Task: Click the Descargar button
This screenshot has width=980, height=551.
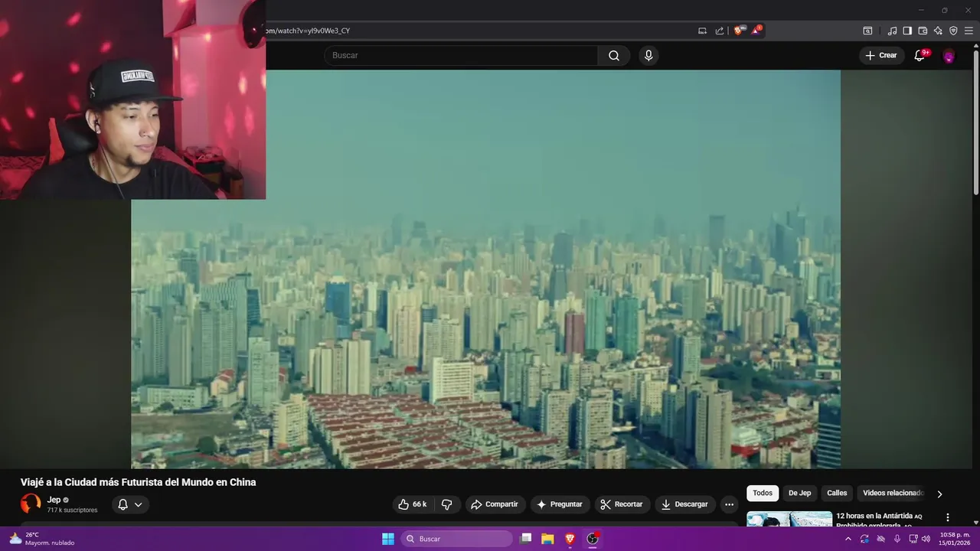Action: (x=685, y=504)
